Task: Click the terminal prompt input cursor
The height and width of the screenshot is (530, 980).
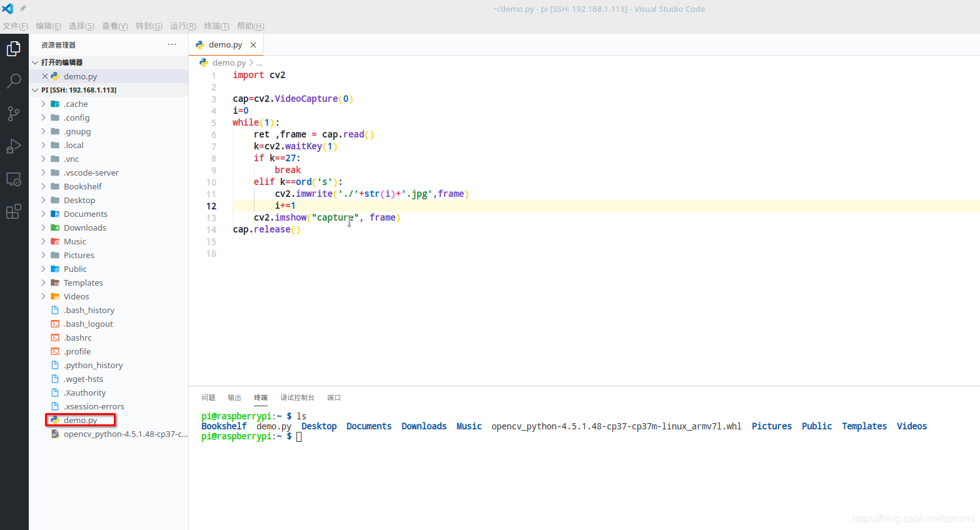Action: [299, 437]
